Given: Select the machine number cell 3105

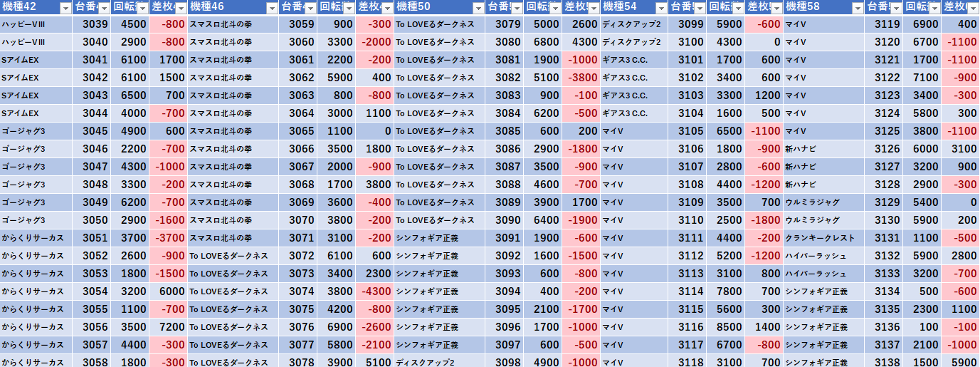Looking at the screenshot, I should click(687, 131).
